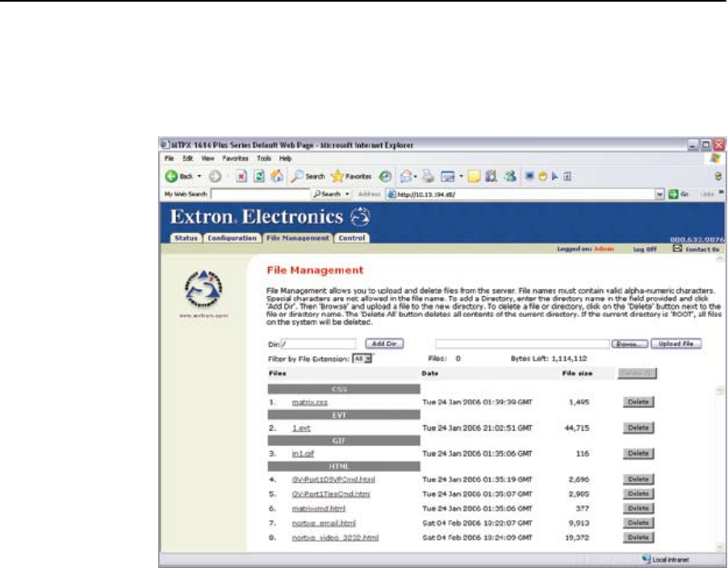
Task: Click the Extron globe logo in header
Action: pos(360,217)
